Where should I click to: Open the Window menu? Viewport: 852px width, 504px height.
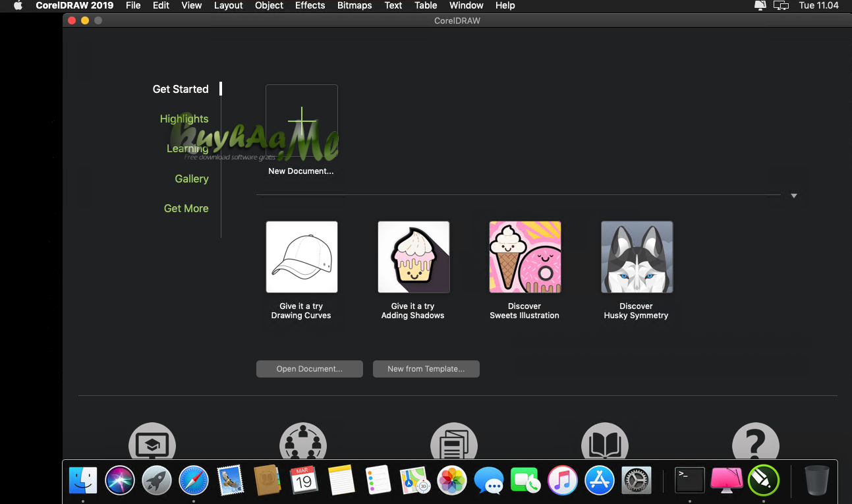pyautogui.click(x=467, y=5)
